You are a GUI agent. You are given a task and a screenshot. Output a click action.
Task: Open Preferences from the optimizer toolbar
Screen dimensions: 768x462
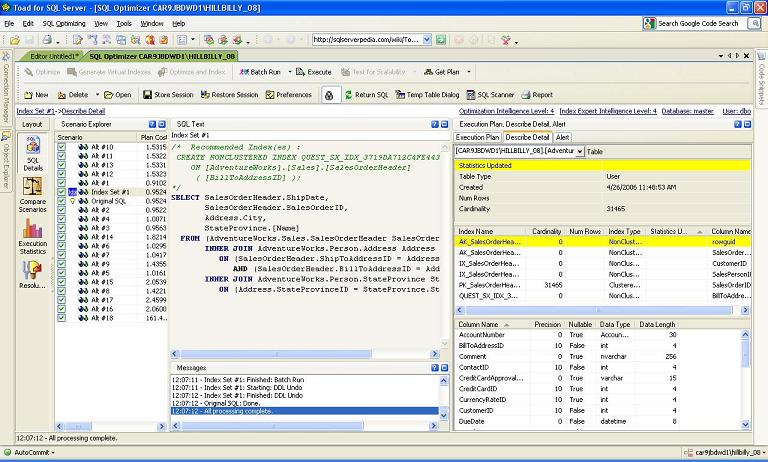point(288,95)
